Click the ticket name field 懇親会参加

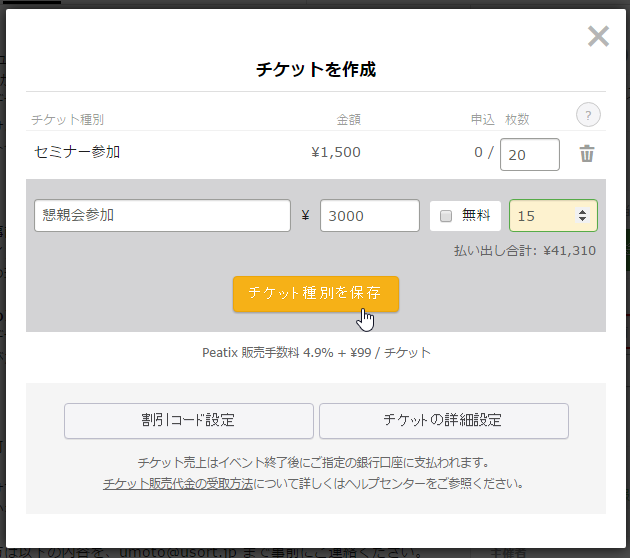162,215
